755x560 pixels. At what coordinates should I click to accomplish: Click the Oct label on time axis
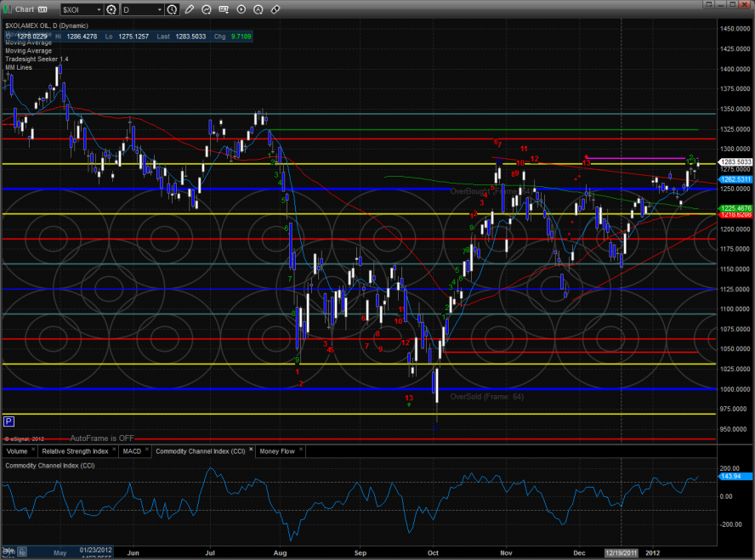[x=433, y=553]
